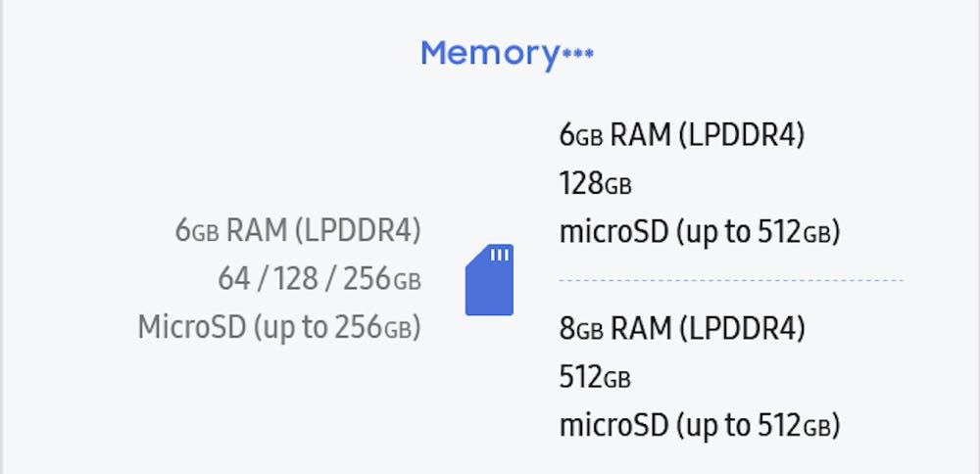This screenshot has width=980, height=474.
Task: Click the black 6GB RAM (LPDDR4) line
Action: 681,135
